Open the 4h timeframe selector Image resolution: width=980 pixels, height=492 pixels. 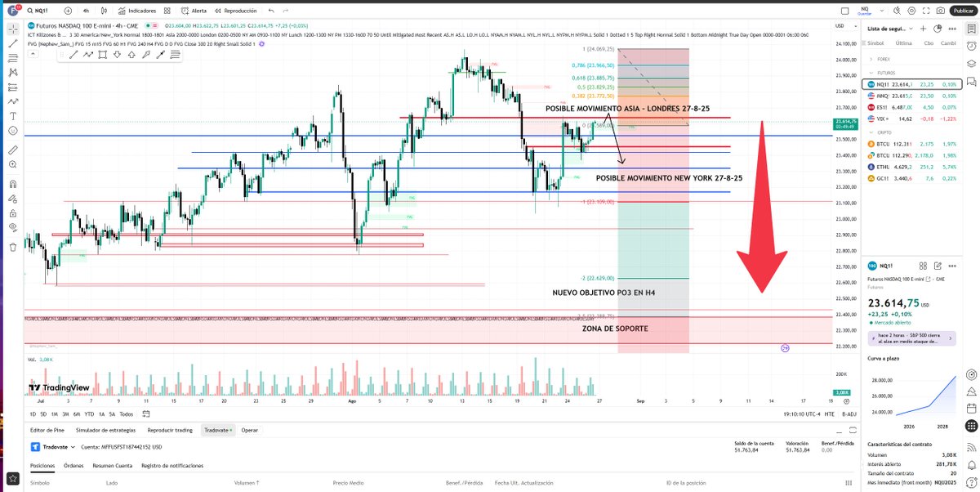pos(85,11)
